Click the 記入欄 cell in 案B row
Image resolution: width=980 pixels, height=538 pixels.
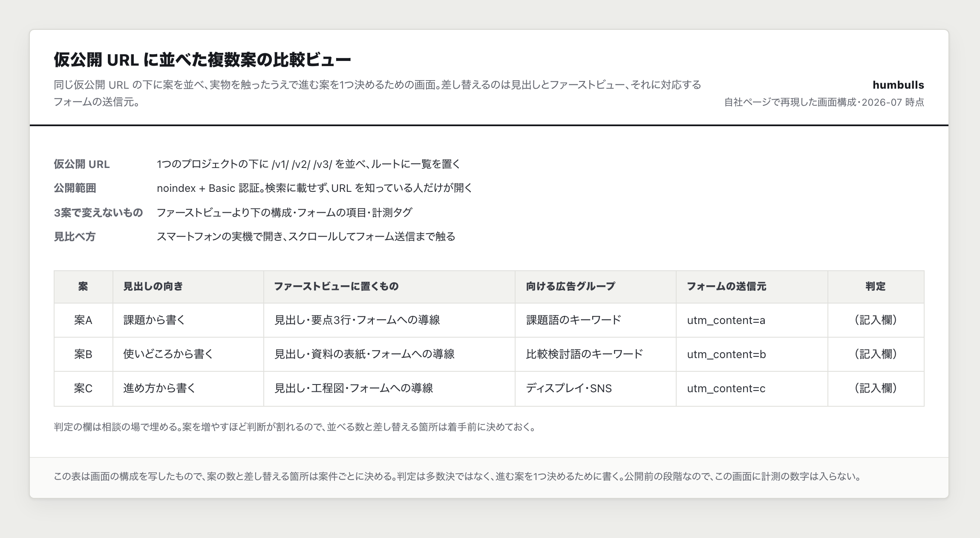click(x=876, y=354)
